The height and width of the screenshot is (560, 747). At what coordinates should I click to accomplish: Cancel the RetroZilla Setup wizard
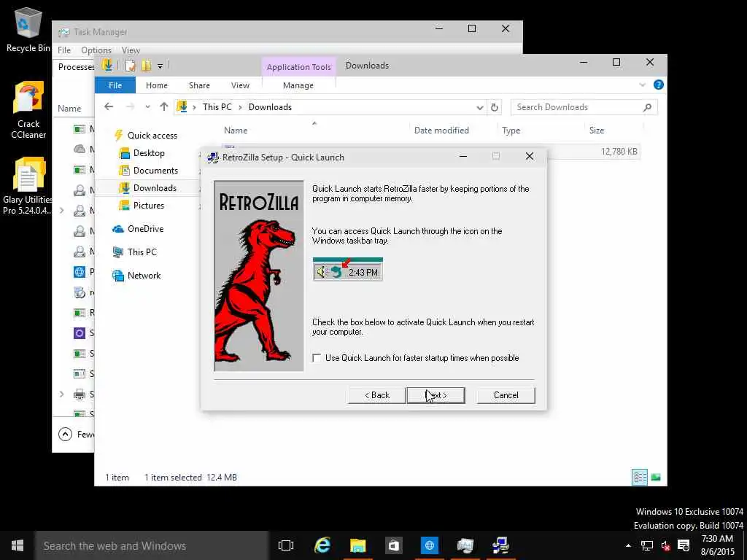pyautogui.click(x=506, y=395)
